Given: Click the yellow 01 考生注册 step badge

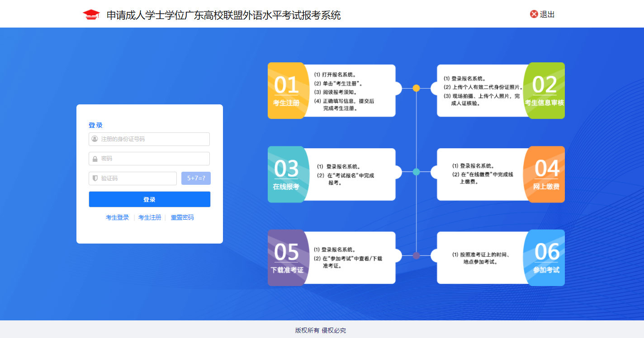Looking at the screenshot, I should coord(286,91).
